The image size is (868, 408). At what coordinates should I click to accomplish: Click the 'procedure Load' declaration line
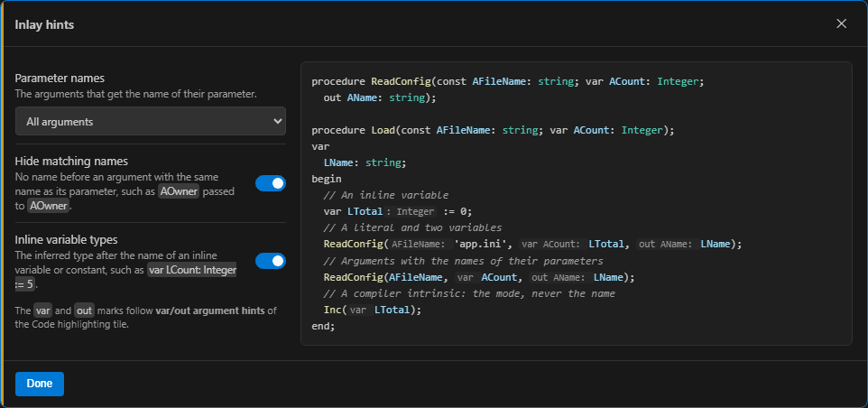point(493,131)
